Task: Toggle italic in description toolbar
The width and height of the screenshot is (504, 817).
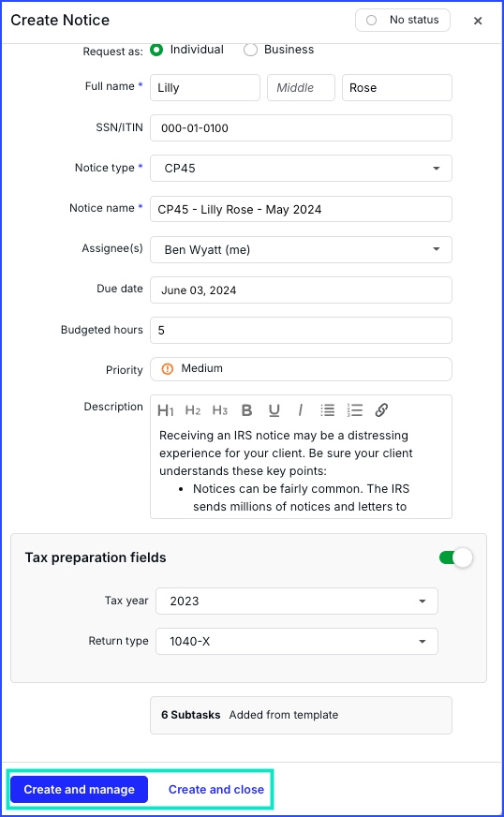Action: pyautogui.click(x=301, y=410)
